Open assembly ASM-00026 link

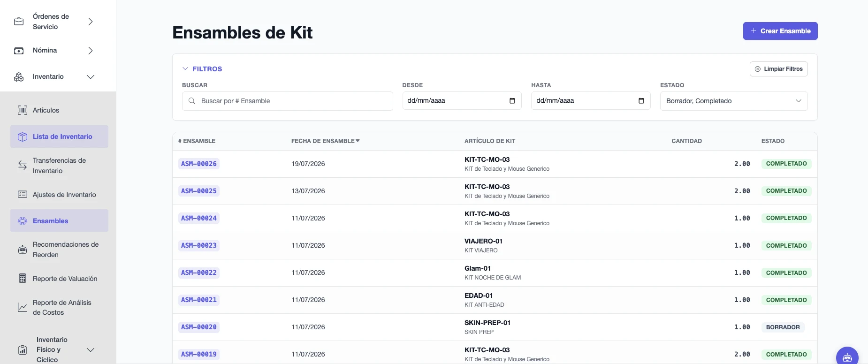199,164
